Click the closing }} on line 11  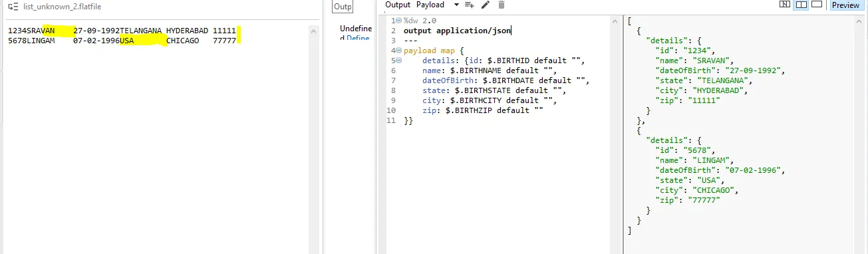[x=408, y=120]
